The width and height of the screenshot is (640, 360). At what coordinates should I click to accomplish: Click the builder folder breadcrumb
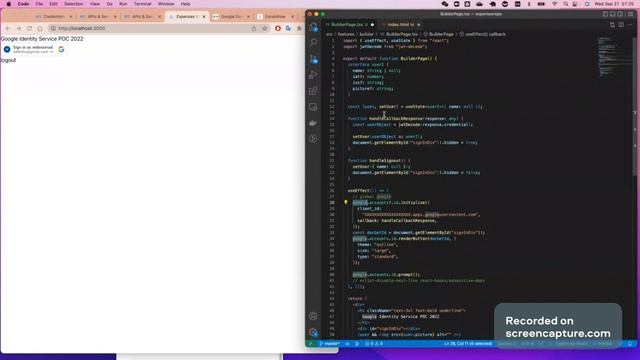click(x=367, y=34)
